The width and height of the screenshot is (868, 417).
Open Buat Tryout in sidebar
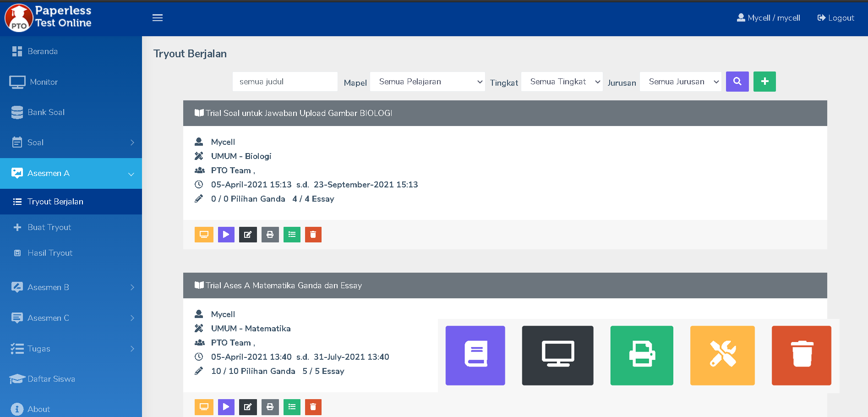coord(49,227)
